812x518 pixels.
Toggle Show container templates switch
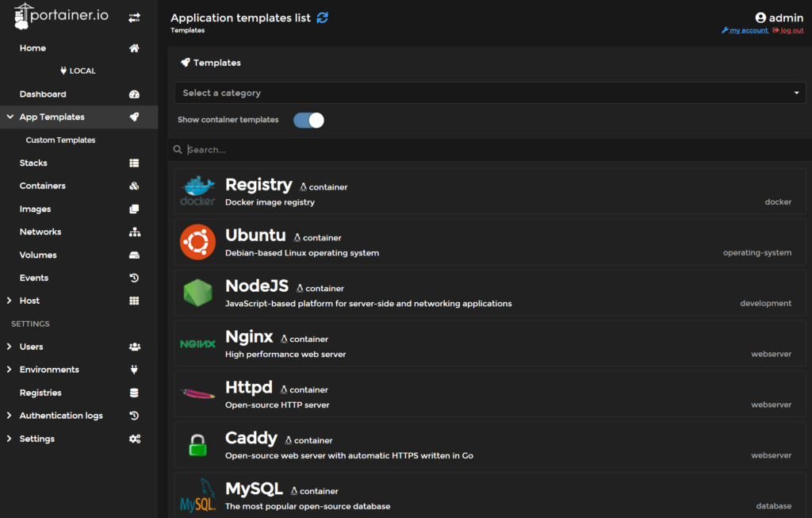coord(308,120)
